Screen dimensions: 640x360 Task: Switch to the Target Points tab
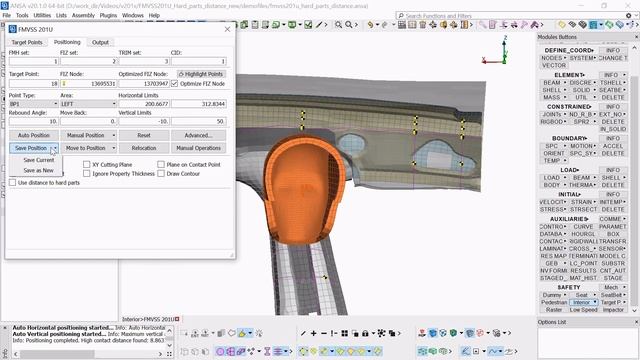tap(27, 42)
